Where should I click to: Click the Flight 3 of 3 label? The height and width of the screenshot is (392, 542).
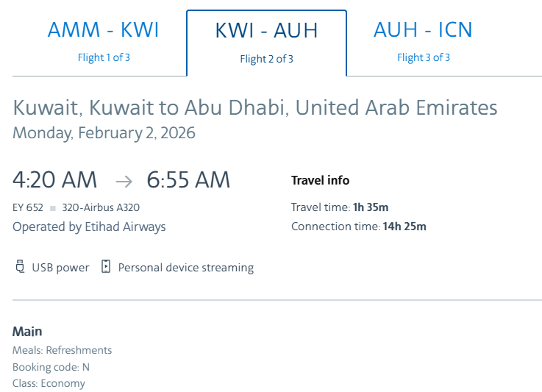pyautogui.click(x=423, y=57)
